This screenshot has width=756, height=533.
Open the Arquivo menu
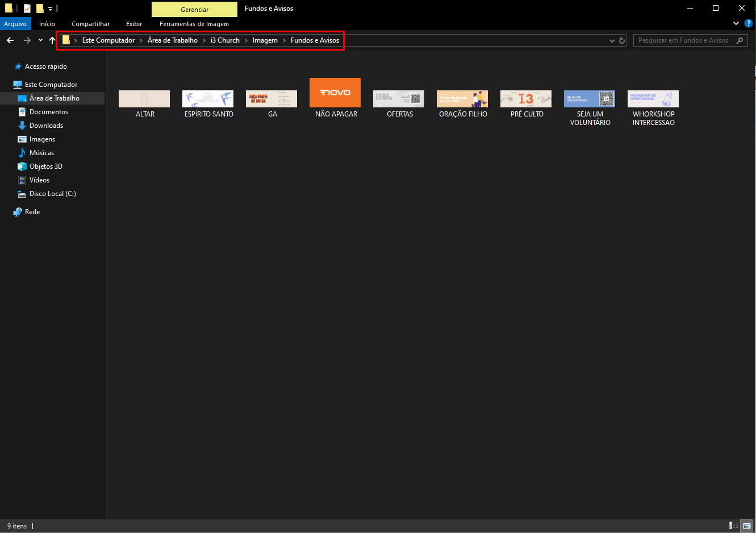coord(15,24)
